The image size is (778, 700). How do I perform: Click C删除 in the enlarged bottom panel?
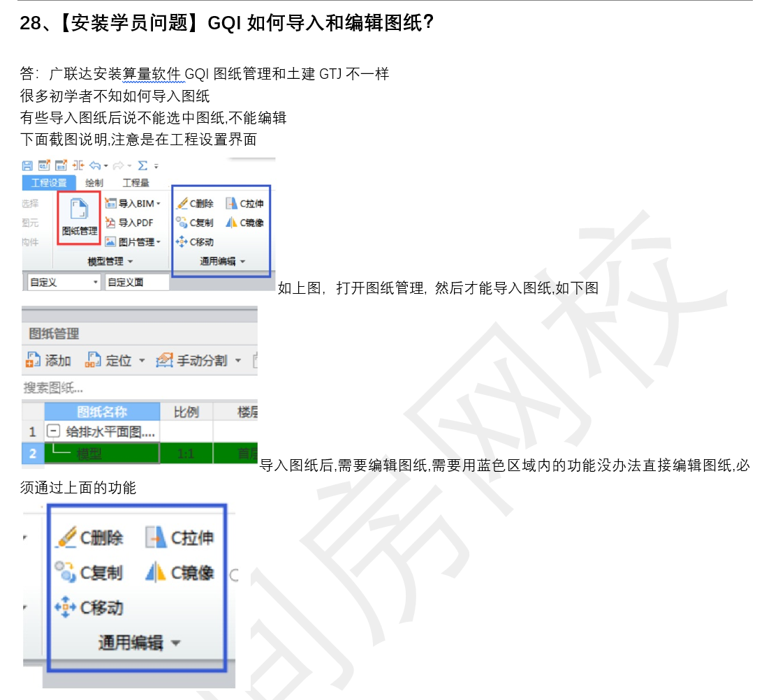click(90, 537)
